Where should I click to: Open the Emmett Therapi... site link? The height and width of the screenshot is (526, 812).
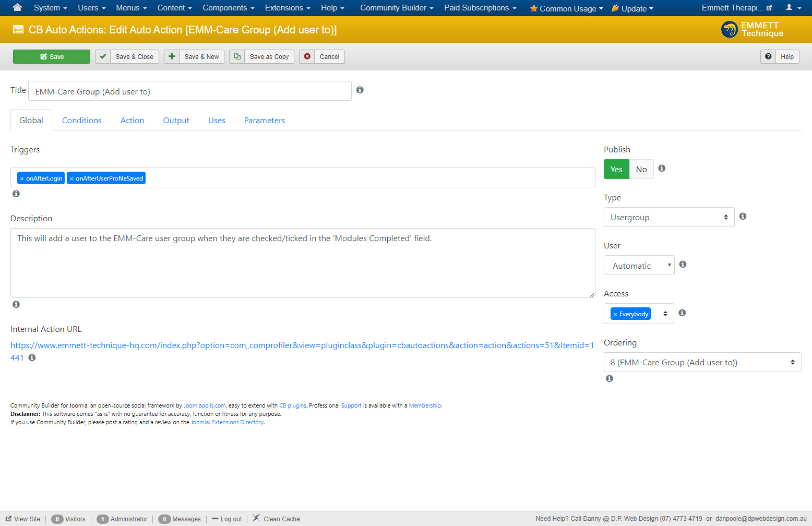(x=737, y=8)
